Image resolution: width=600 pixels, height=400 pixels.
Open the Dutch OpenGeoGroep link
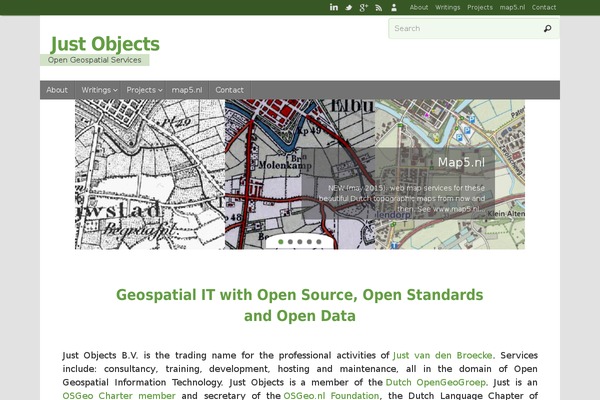click(429, 382)
